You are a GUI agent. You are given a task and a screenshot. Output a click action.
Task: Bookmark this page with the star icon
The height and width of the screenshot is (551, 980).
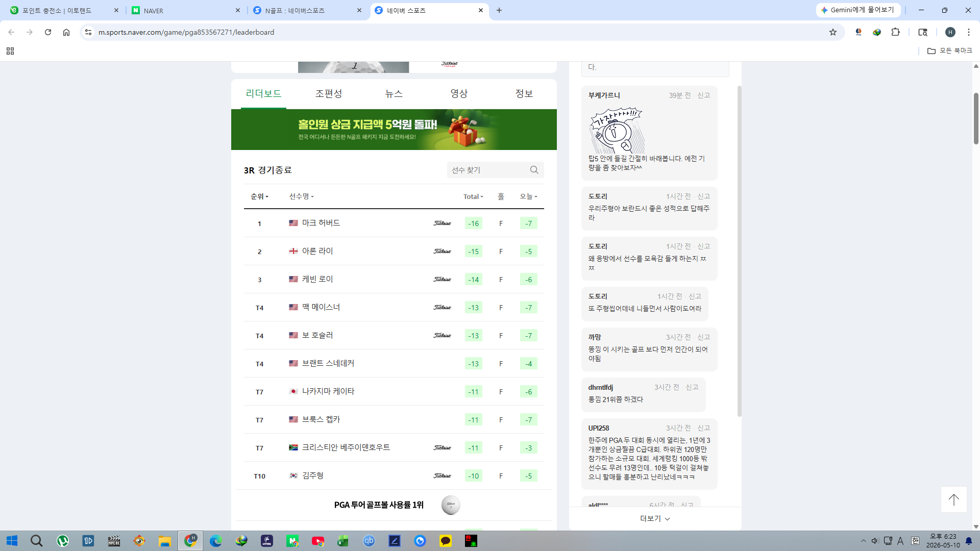click(833, 32)
